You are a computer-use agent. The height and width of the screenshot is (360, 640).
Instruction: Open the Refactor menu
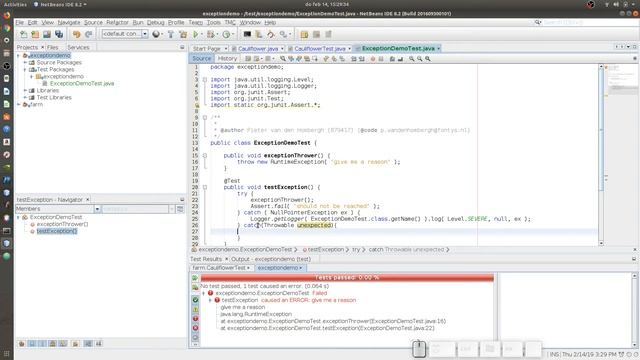coord(117,22)
